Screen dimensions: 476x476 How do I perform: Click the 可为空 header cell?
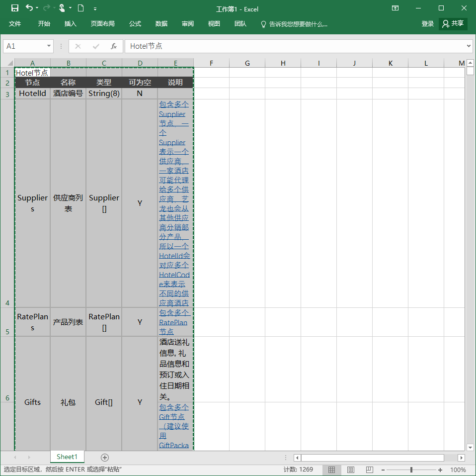(140, 83)
